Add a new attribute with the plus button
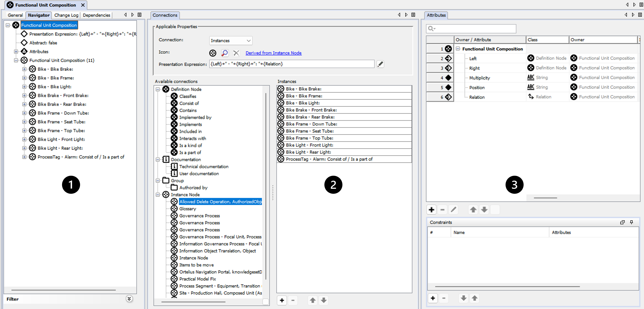The width and height of the screenshot is (644, 309). point(431,210)
